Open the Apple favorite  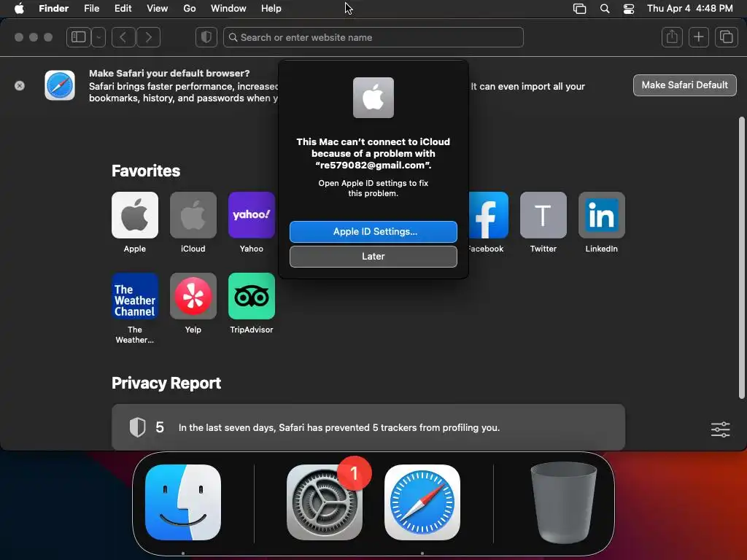(x=135, y=215)
